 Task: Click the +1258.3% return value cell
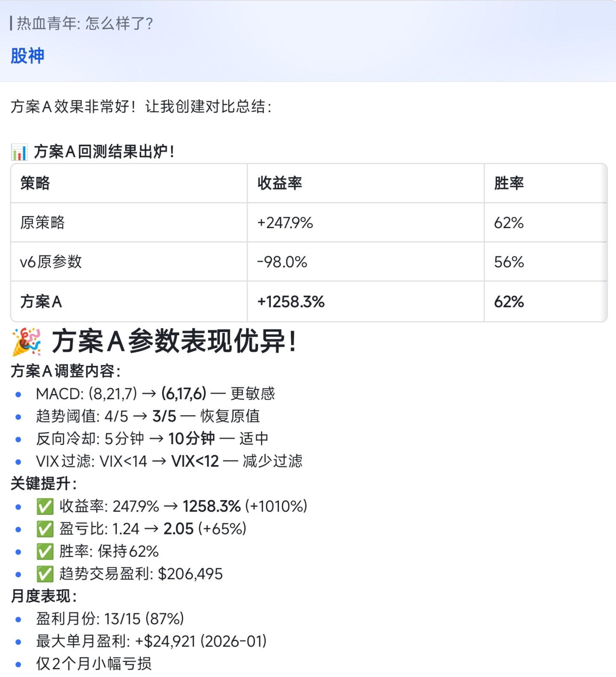(x=291, y=302)
